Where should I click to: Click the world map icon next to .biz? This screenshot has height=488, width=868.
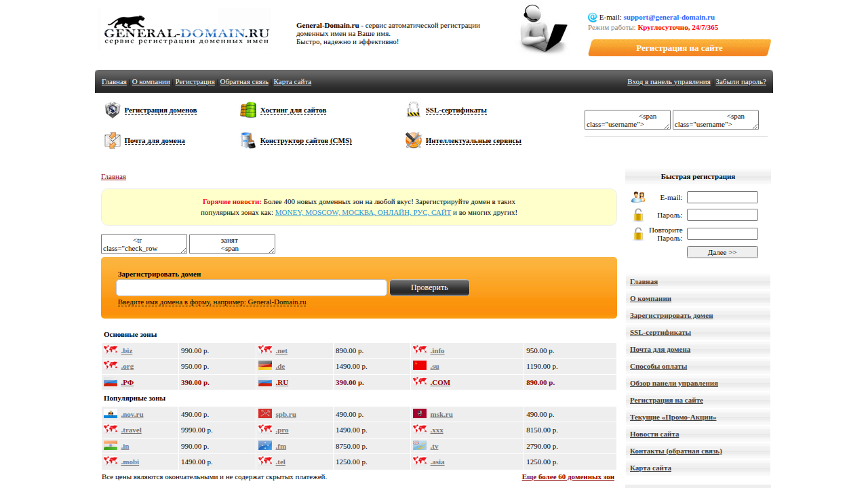(x=111, y=350)
